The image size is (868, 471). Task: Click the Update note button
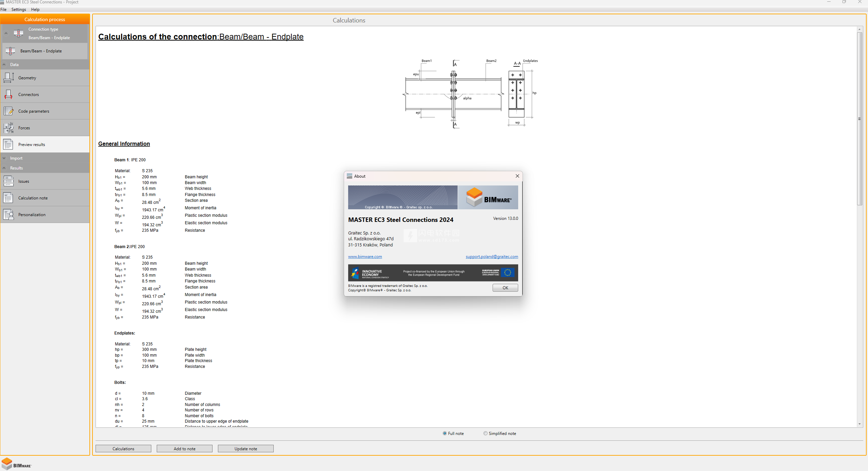click(x=246, y=449)
